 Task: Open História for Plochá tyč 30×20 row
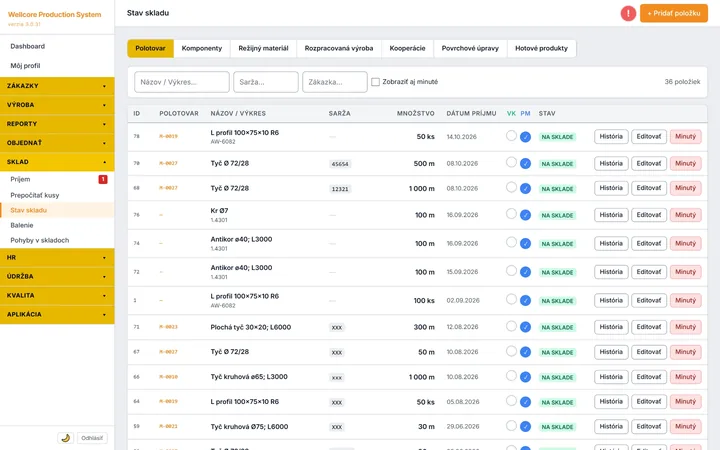[611, 327]
